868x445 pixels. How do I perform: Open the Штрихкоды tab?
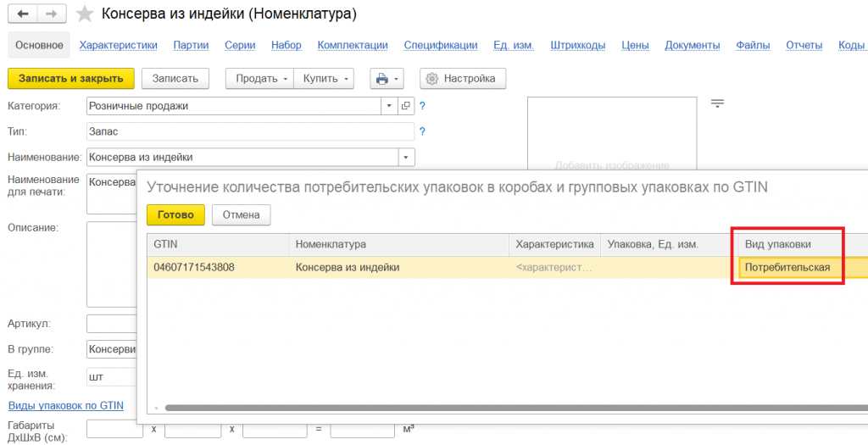tap(578, 46)
